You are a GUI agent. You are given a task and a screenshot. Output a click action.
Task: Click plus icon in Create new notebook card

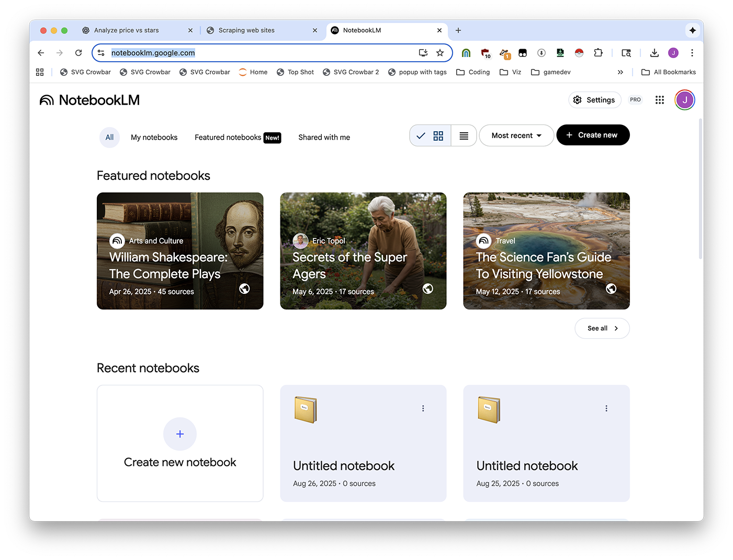coord(179,434)
